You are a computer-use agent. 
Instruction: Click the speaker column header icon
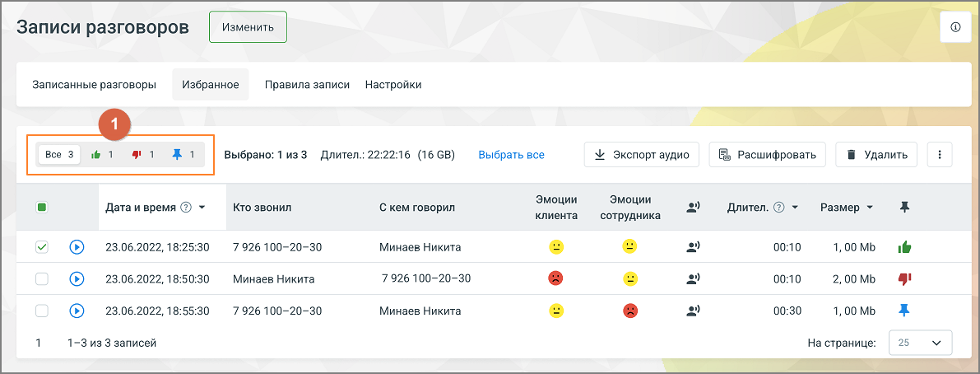(693, 208)
